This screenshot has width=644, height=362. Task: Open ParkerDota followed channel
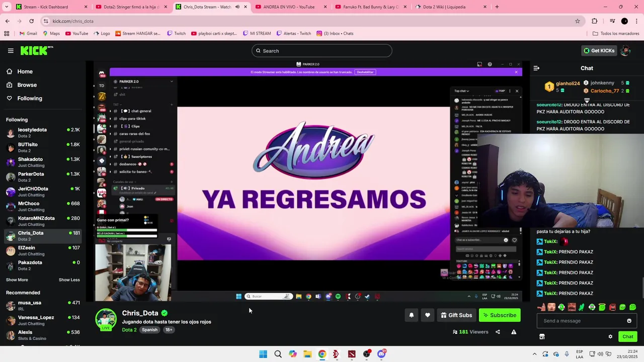coord(43,177)
